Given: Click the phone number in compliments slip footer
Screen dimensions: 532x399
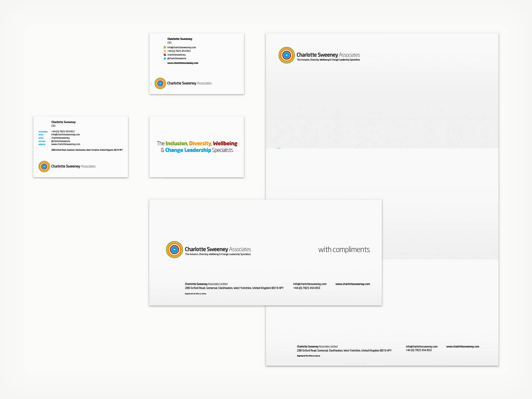Looking at the screenshot, I should point(307,288).
